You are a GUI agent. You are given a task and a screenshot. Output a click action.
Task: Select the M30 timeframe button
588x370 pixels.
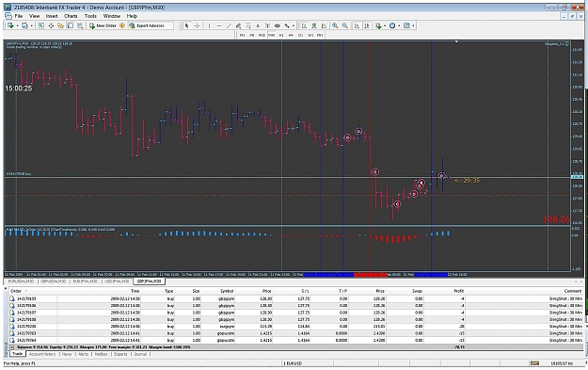click(x=272, y=35)
